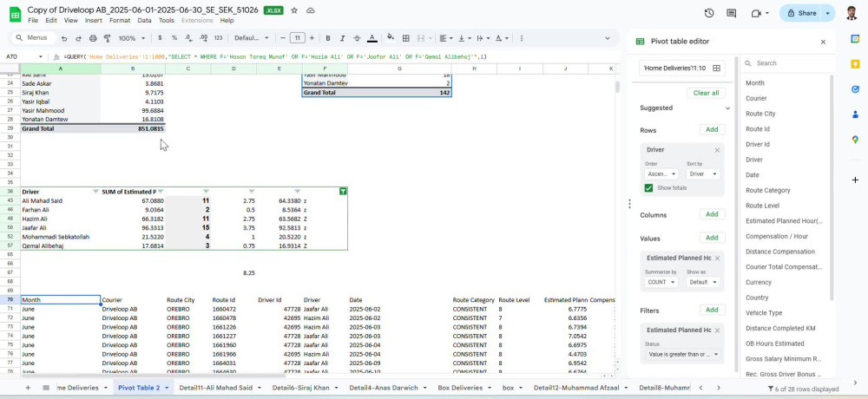Undo the last action in toolbar

[64, 38]
